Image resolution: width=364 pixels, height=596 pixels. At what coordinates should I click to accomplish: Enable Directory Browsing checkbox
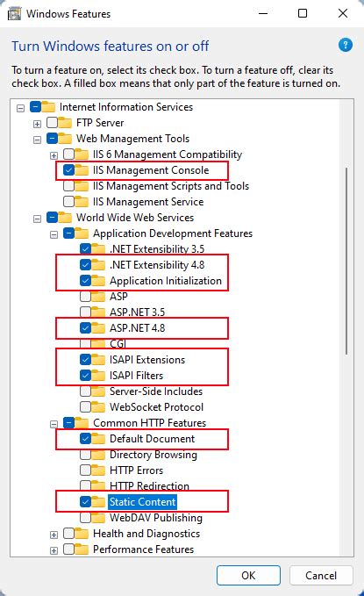[85, 455]
